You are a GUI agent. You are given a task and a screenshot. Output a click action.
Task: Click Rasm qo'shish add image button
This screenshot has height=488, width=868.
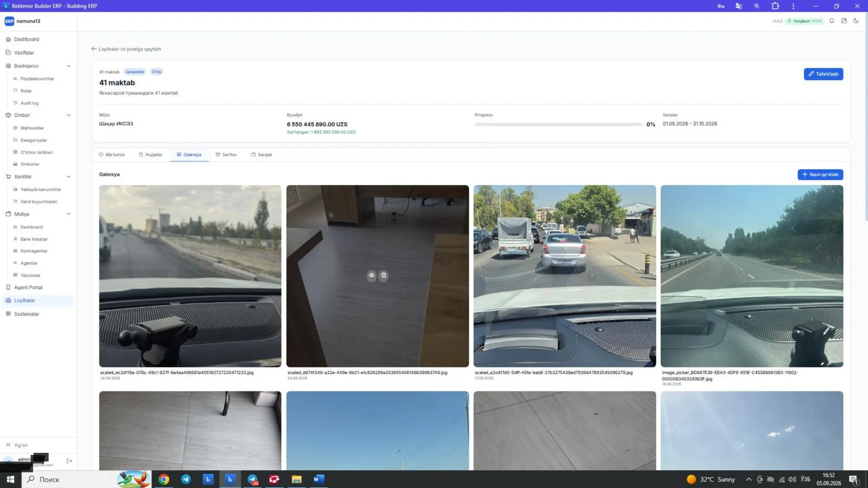coord(820,175)
